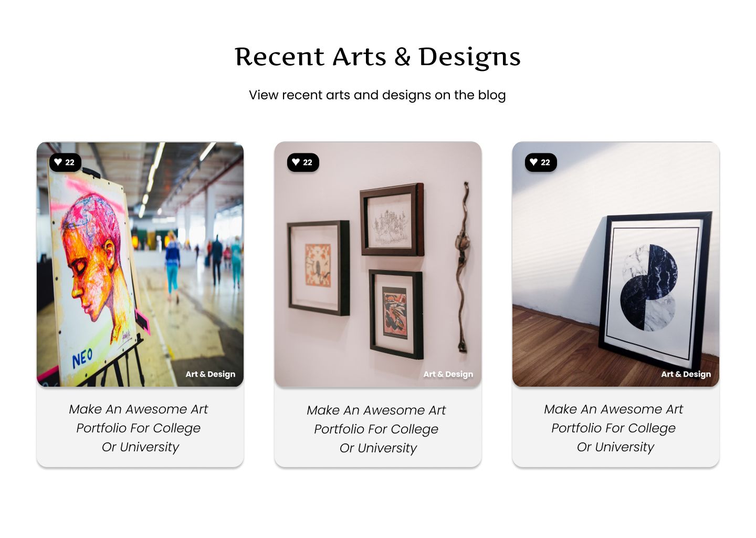Click the like count number on third card
The height and width of the screenshot is (538, 756).
coord(545,162)
